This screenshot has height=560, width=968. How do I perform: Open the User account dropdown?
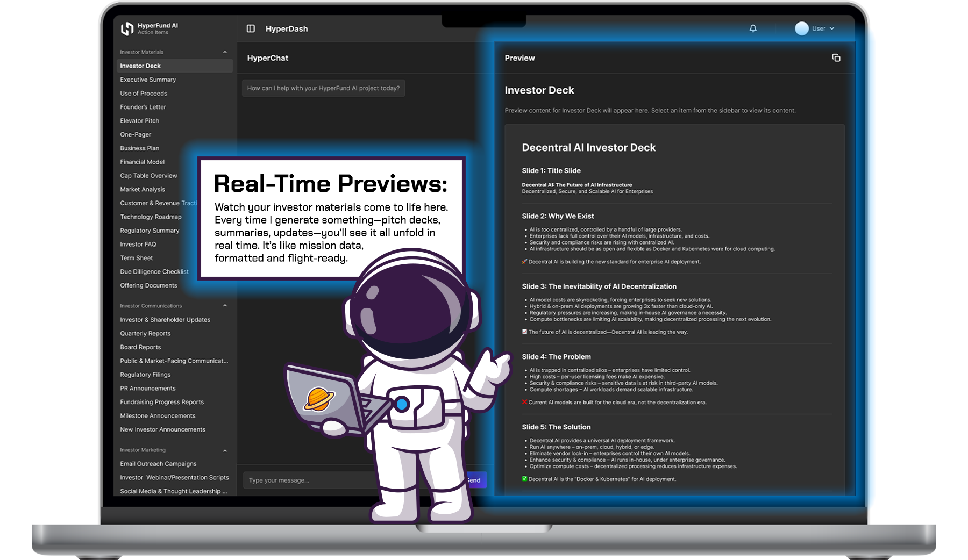point(815,28)
